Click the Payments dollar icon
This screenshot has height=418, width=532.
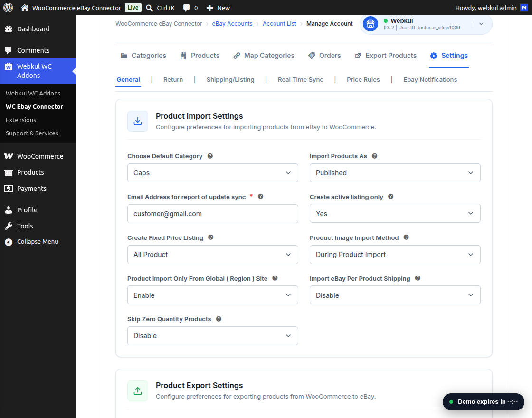9,189
